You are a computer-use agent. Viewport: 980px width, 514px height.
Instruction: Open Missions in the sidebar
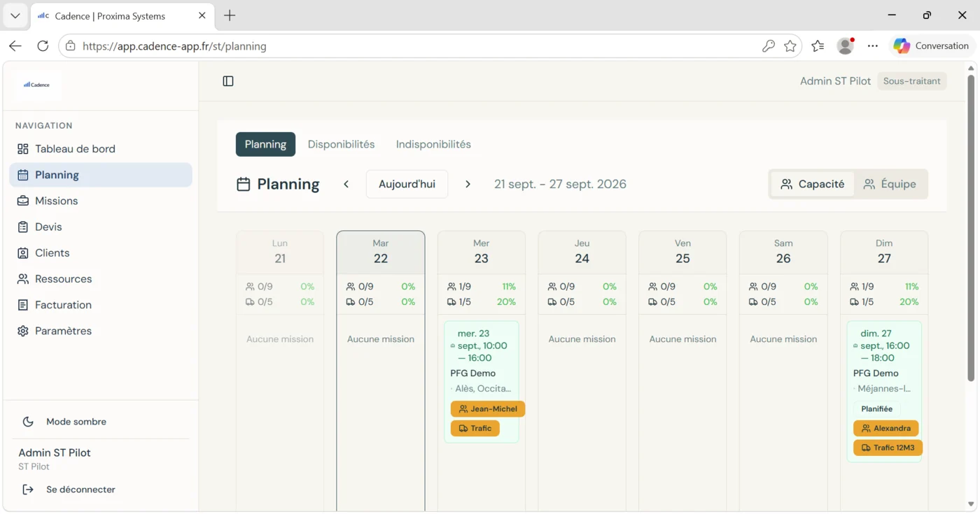(x=101, y=201)
